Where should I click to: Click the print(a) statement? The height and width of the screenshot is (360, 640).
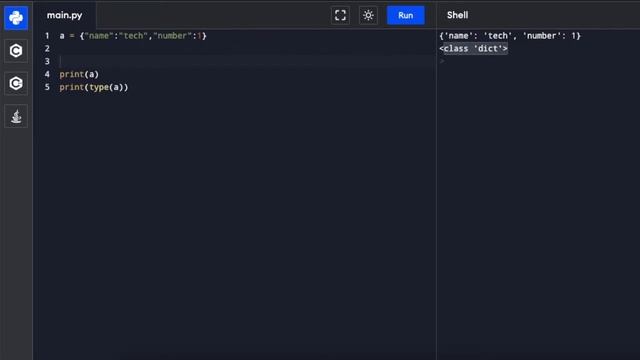coord(79,74)
